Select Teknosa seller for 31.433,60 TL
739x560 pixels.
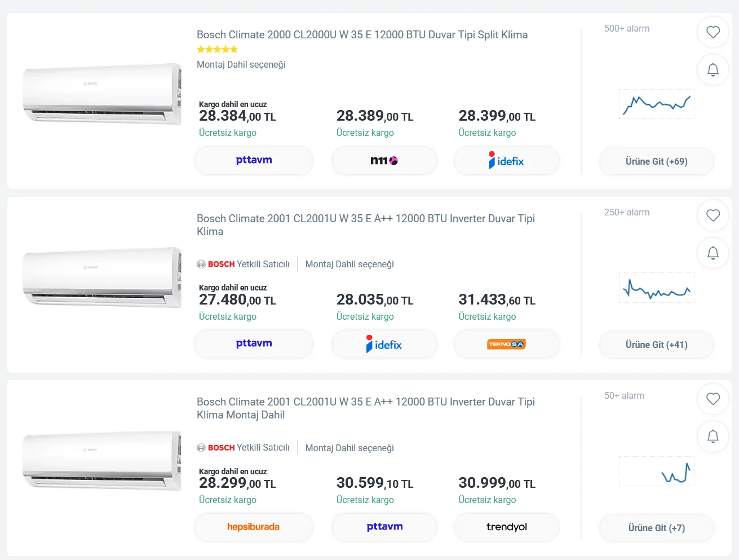pos(506,344)
